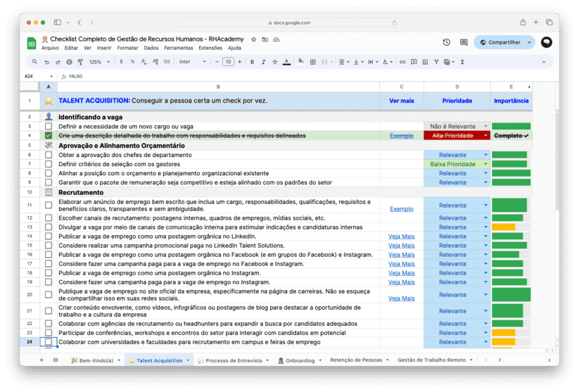Image resolution: width=579 pixels, height=392 pixels.
Task: Open horizontal align dropdown
Action: [x=344, y=62]
